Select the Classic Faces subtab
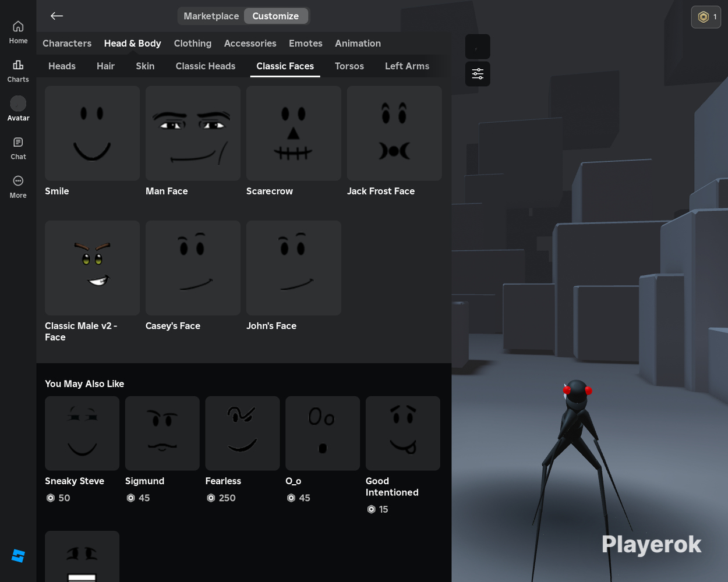Screen dimensions: 728x582 (x=285, y=66)
